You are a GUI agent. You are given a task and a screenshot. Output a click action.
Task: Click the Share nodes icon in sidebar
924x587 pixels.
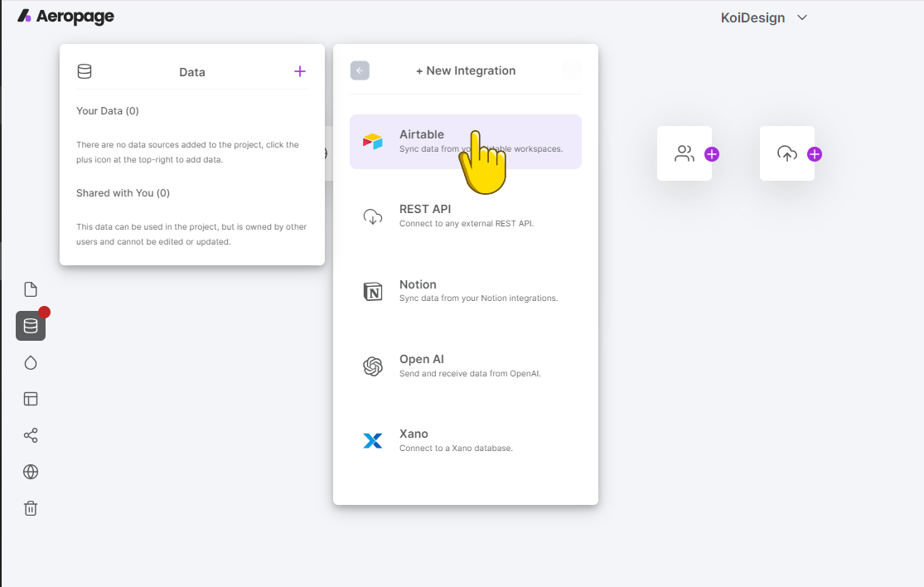31,435
